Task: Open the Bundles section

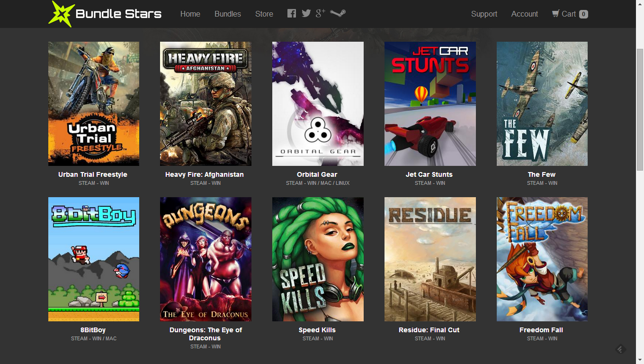Action: pyautogui.click(x=227, y=14)
